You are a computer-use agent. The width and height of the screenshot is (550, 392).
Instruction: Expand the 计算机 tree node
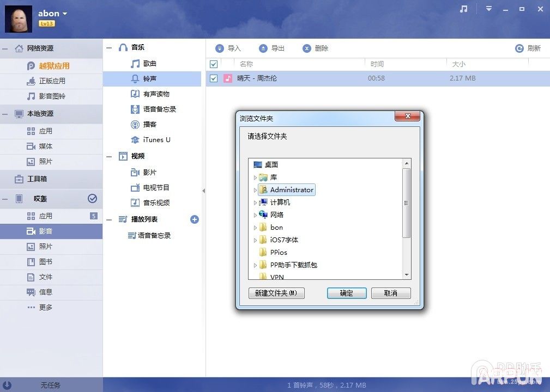pos(255,202)
